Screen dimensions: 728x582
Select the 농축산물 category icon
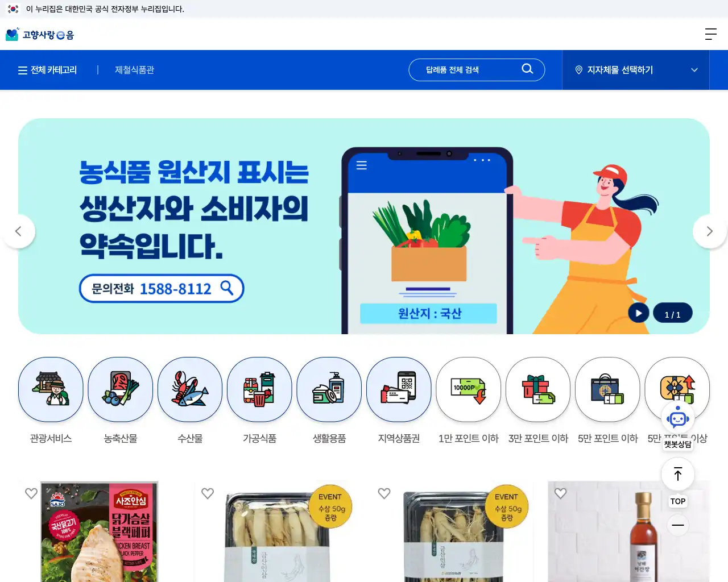pyautogui.click(x=121, y=389)
